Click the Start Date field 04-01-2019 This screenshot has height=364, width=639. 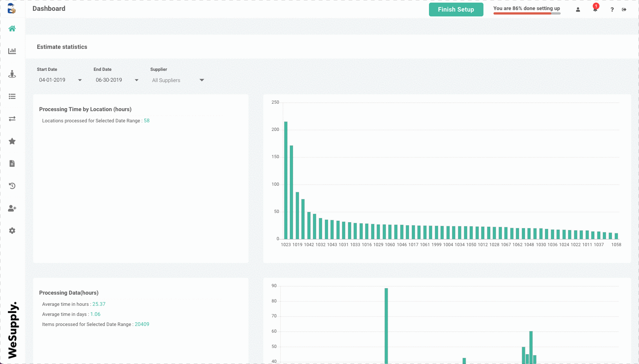coord(52,80)
